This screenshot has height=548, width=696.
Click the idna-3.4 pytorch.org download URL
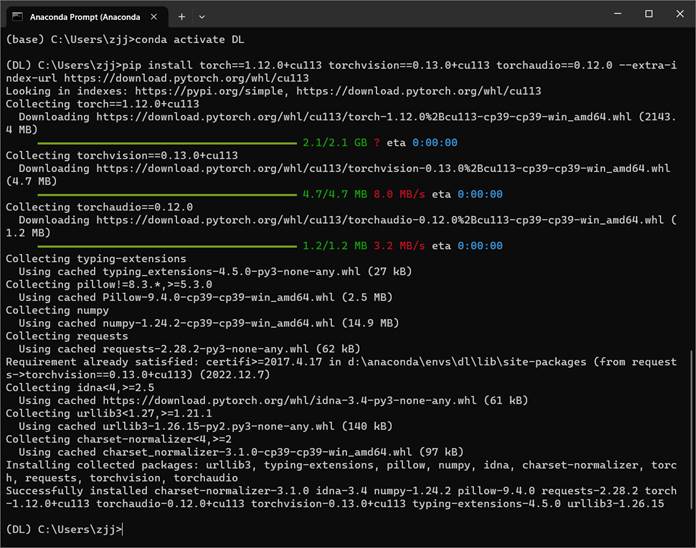coord(289,401)
